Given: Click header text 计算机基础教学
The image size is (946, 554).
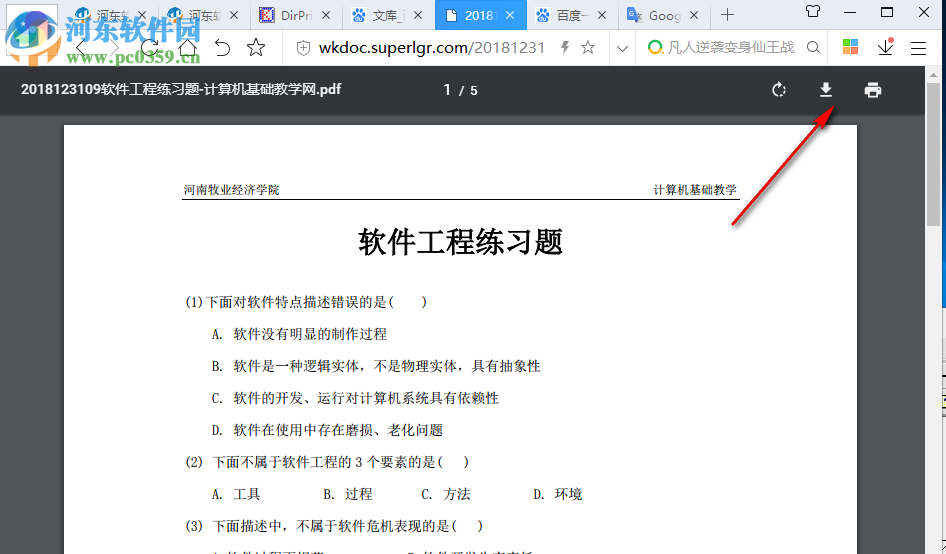Looking at the screenshot, I should tap(695, 190).
